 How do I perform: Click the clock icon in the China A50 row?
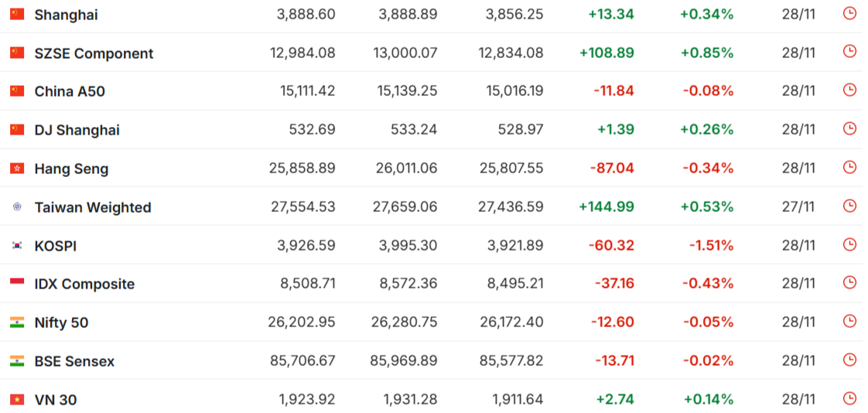click(849, 90)
